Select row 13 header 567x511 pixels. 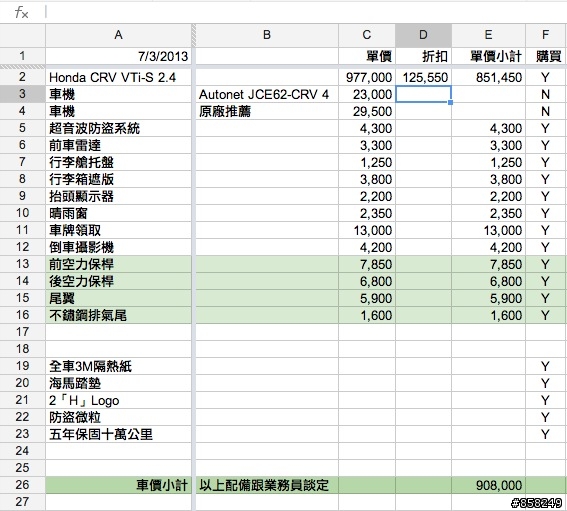point(22,264)
